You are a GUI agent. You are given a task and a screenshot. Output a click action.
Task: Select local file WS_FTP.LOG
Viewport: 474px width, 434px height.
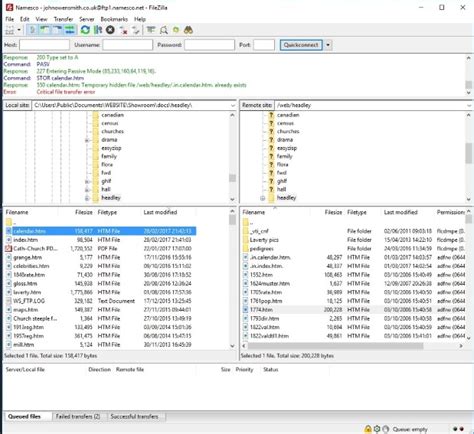click(29, 301)
